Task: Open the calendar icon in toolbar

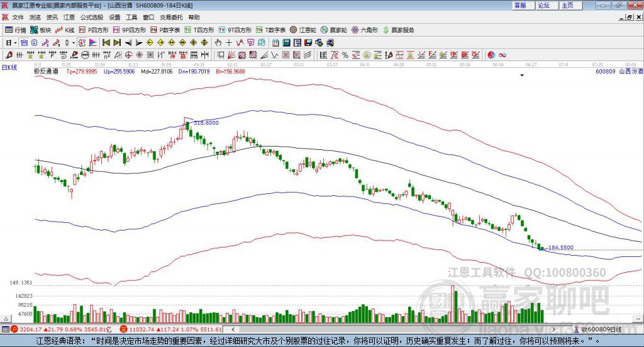Action: pos(275,43)
